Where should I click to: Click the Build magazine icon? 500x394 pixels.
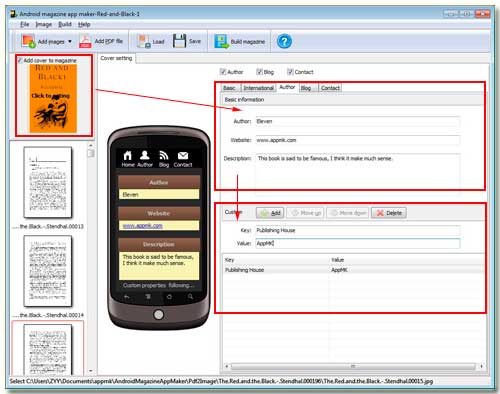pyautogui.click(x=221, y=41)
